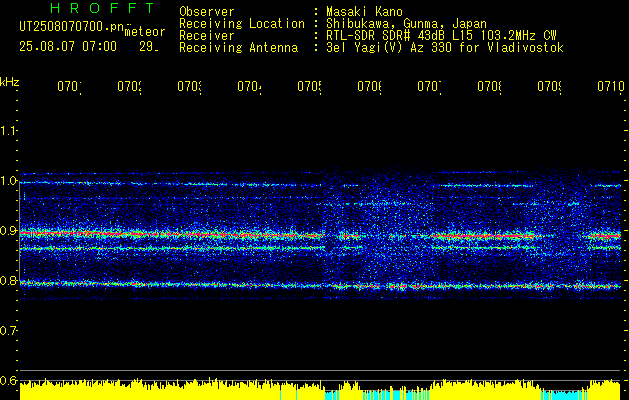Select 3el Yagi Az 330 Vladivostok text
629x400 pixels.
pos(445,48)
